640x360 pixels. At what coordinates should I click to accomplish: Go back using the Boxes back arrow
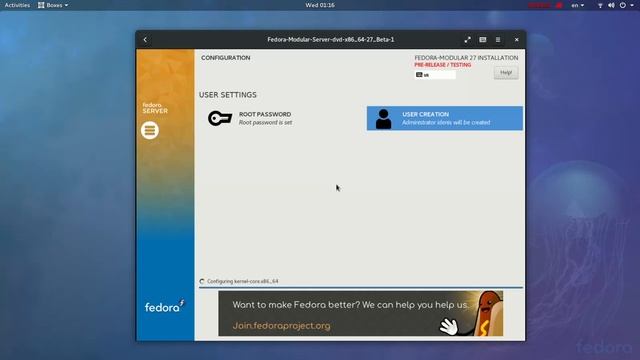tap(145, 40)
